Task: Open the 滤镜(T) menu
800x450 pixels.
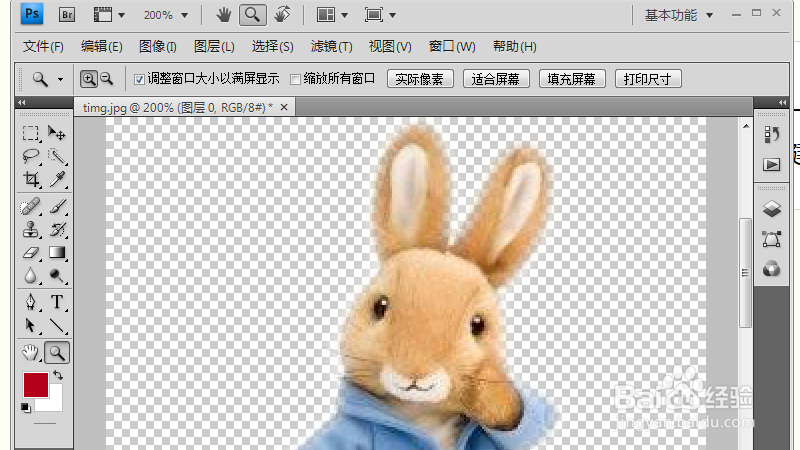Action: [332, 46]
